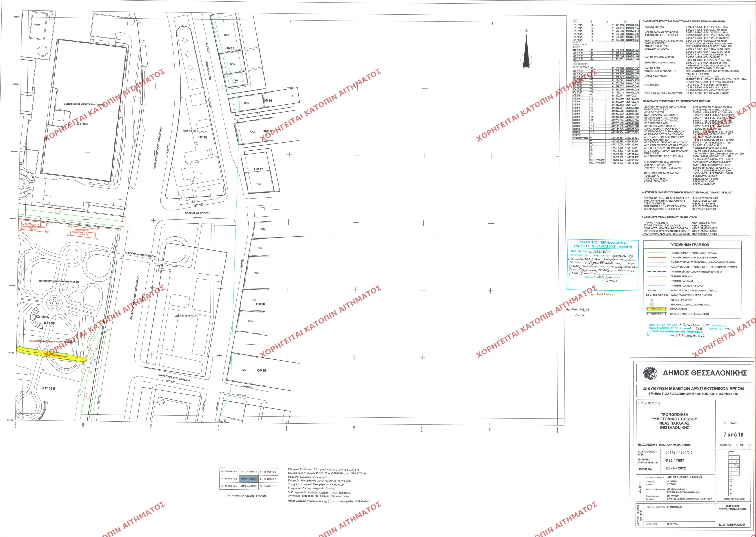Viewport: 756px width, 537px height.
Task: Select sheet cell 04116-44967/0.5 in the grid
Action: (x=268, y=472)
